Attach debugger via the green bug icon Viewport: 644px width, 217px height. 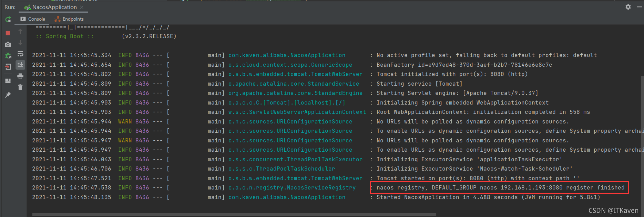(8, 55)
